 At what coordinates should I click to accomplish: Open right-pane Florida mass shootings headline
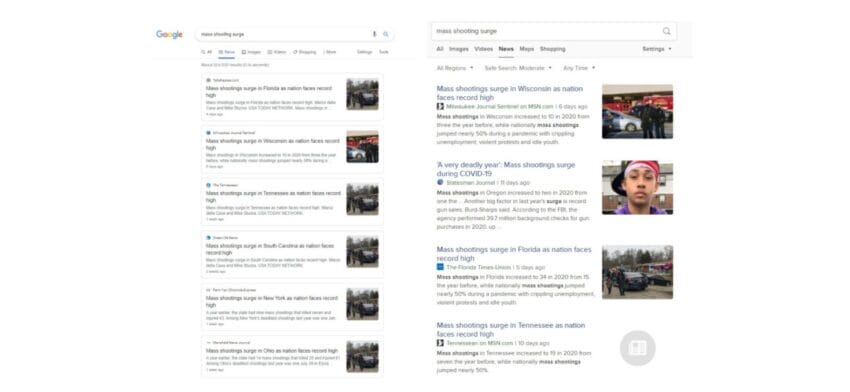(x=514, y=254)
